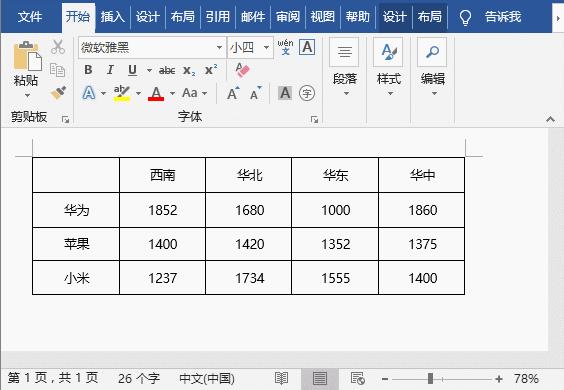The image size is (564, 390).
Task: Click the zoom slider handle
Action: 430,378
